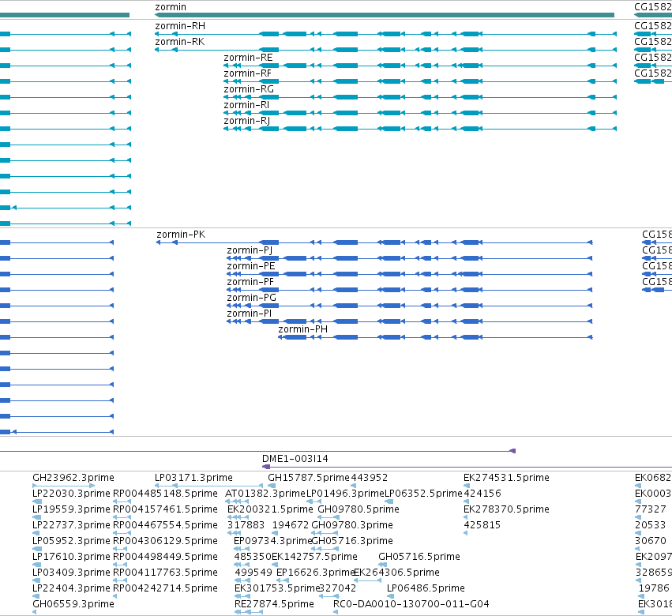The width and height of the screenshot is (672, 616).
Task: Click the zormin-RF transcript label
Action: point(248,73)
